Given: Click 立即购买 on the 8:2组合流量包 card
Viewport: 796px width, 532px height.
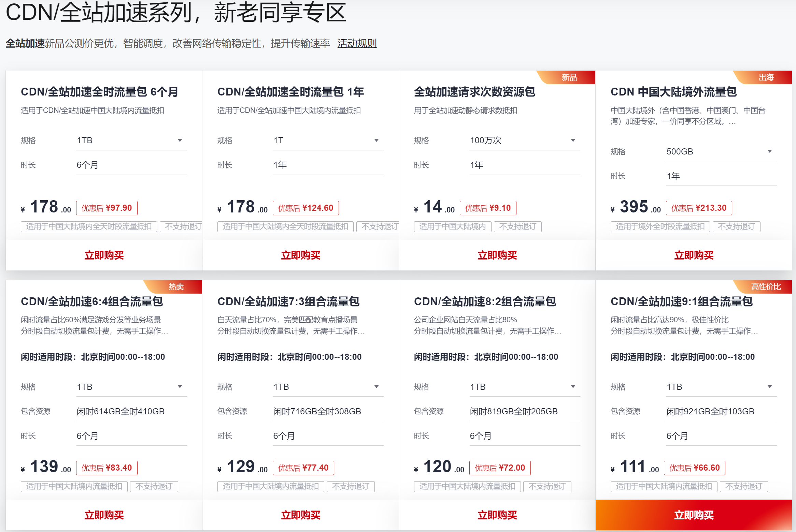Looking at the screenshot, I should (x=497, y=515).
